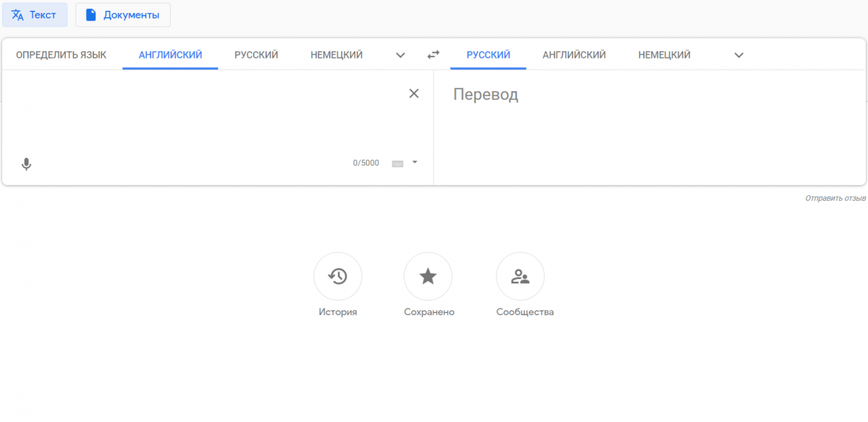This screenshot has width=868, height=422.
Task: Swap source and target languages
Action: [x=433, y=55]
